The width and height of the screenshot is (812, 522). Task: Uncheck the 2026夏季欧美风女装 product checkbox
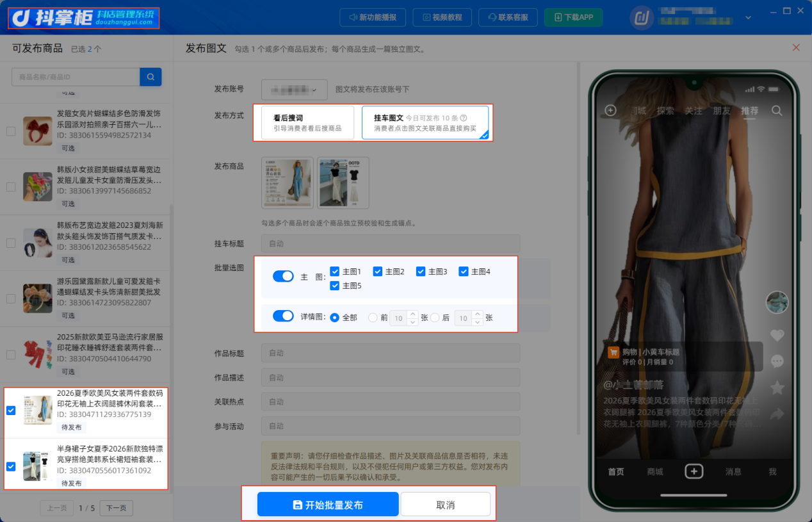11,411
